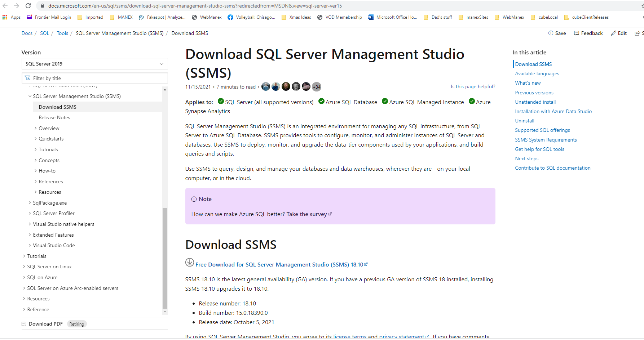
Task: Jump to Unattended install section
Action: [535, 102]
